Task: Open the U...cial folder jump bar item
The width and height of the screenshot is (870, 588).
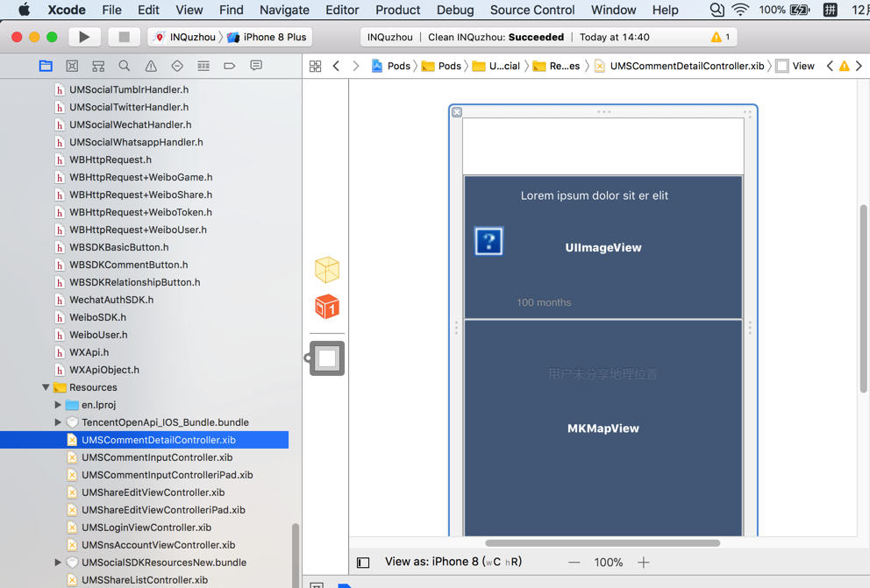Action: pyautogui.click(x=496, y=66)
